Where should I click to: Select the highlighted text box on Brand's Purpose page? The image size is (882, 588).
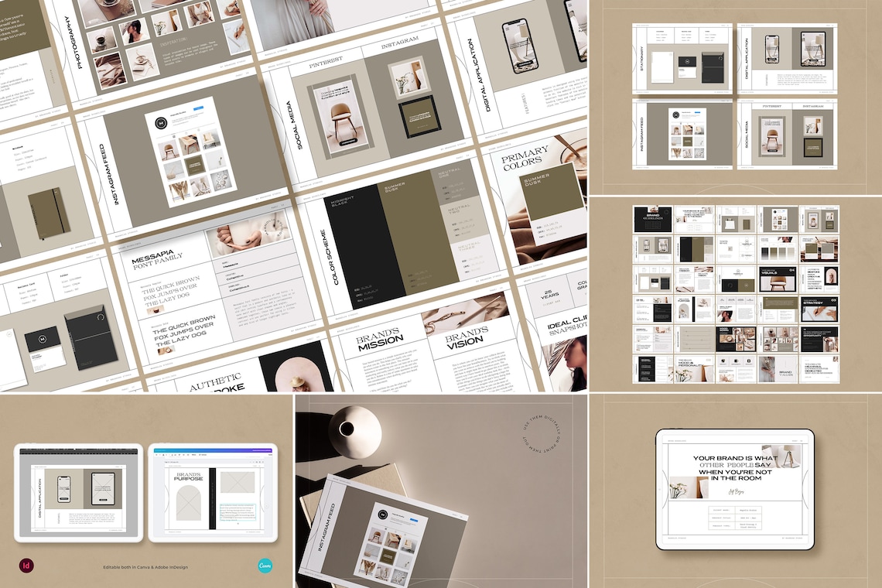237,513
